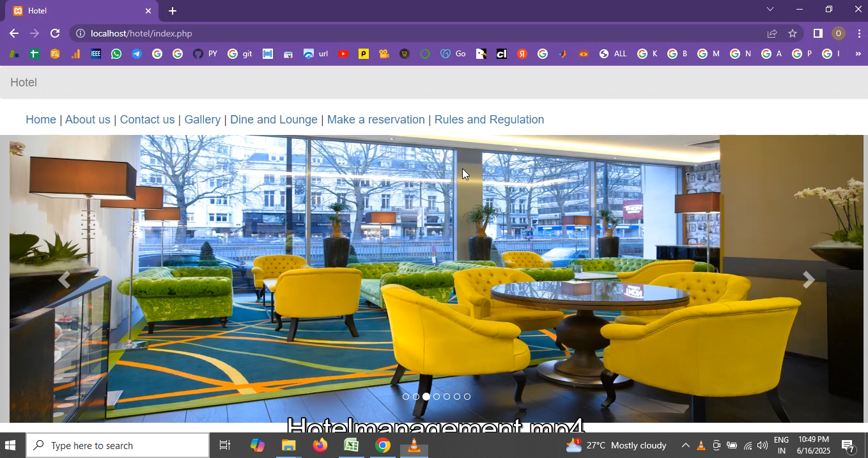Show the previous carousel slide
This screenshot has width=868, height=458.
click(x=64, y=280)
